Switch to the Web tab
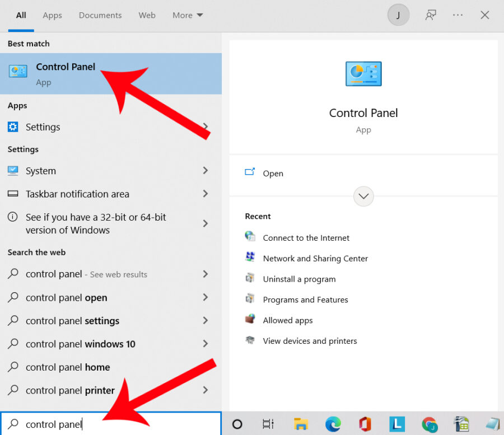 click(x=147, y=15)
